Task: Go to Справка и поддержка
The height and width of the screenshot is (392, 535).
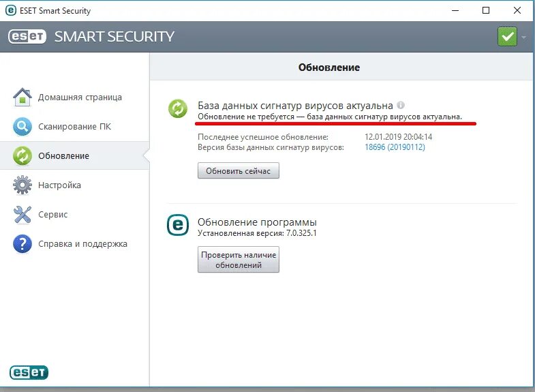Action: (82, 244)
